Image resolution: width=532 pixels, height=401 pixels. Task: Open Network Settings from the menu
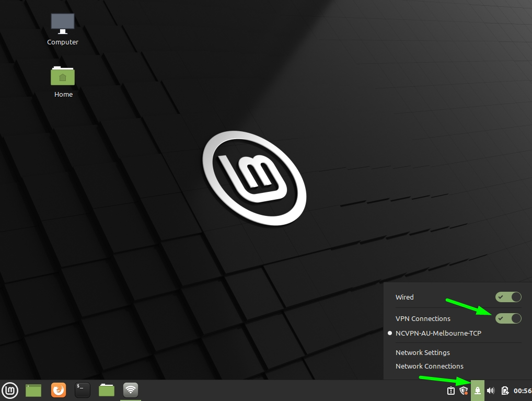point(422,352)
